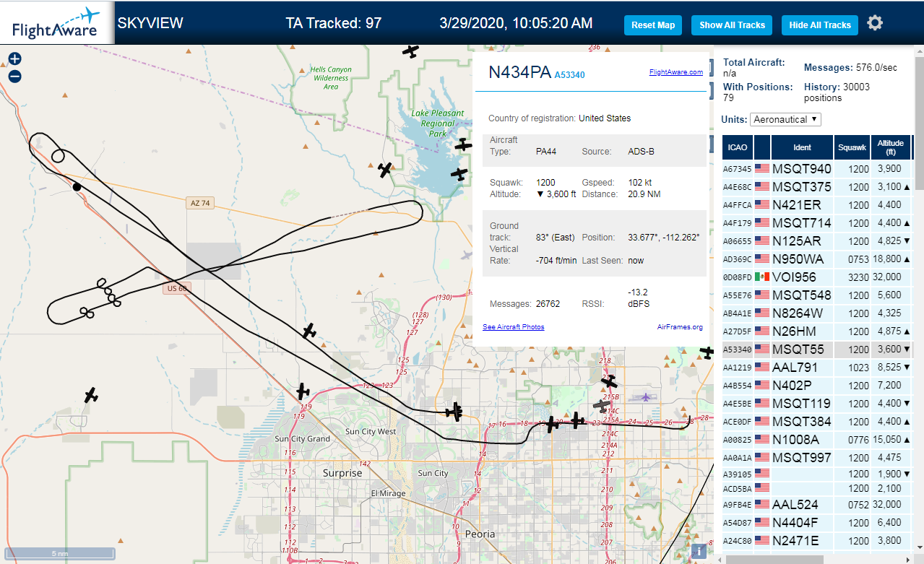
Task: Sort table by Altitude (ft) column header
Action: pyautogui.click(x=891, y=147)
